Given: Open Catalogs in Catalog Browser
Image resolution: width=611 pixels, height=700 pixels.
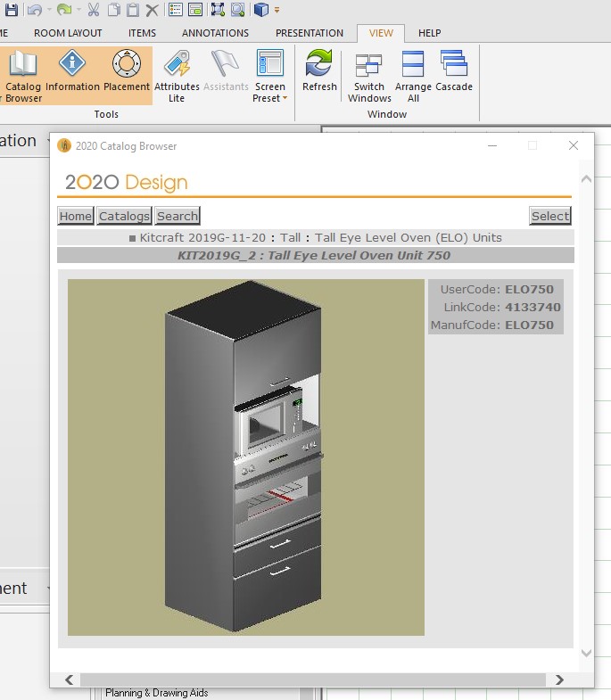Looking at the screenshot, I should (124, 216).
